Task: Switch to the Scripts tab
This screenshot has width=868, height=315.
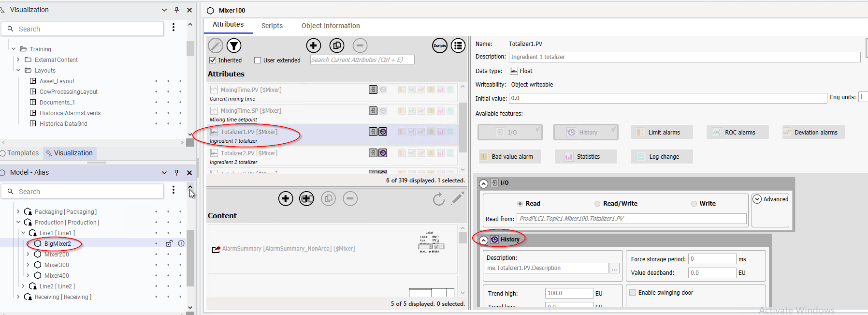Action: click(272, 26)
